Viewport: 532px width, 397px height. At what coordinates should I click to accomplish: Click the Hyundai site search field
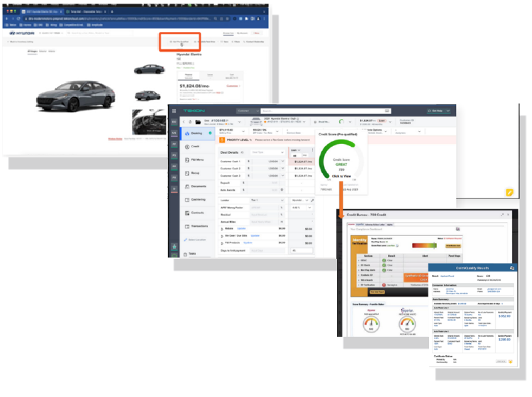99,33
